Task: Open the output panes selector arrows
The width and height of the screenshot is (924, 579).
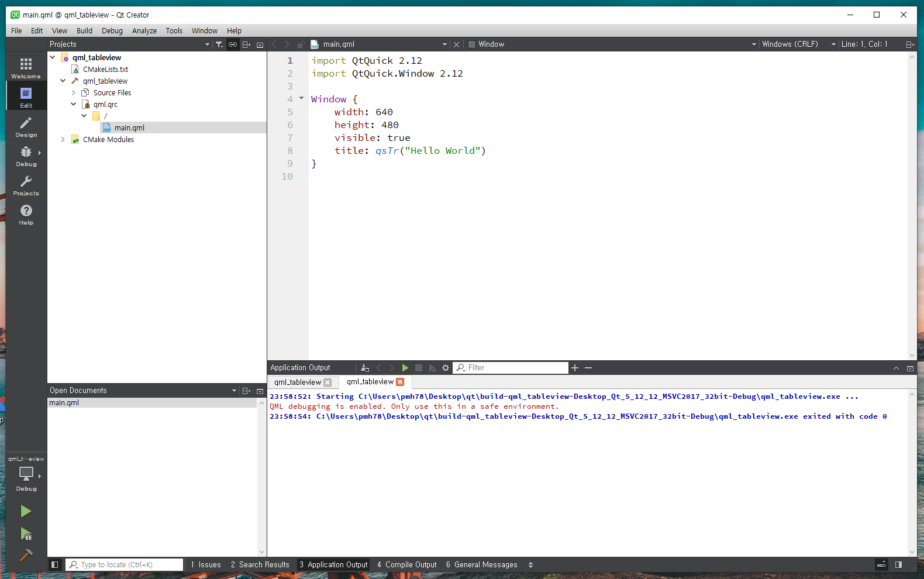Action: pyautogui.click(x=531, y=564)
